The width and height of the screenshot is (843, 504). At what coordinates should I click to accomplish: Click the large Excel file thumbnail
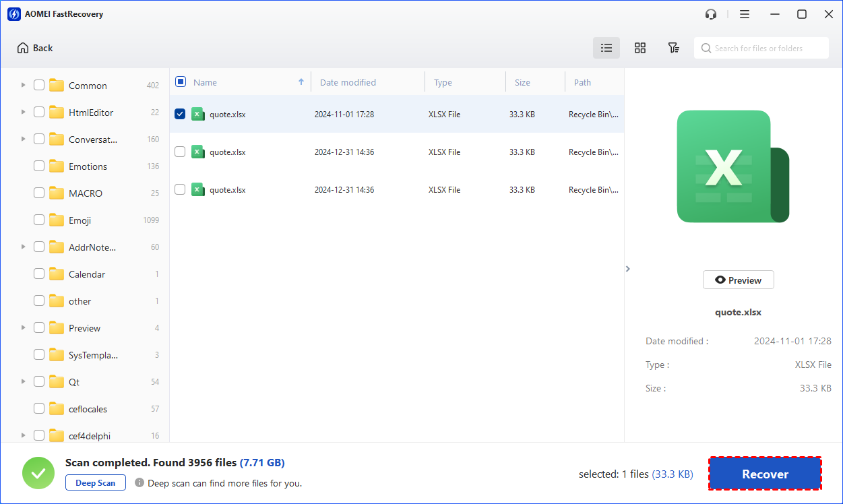(732, 166)
